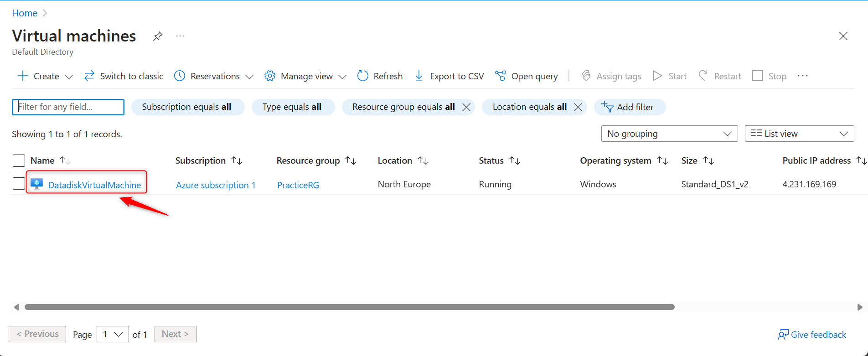This screenshot has height=356, width=868.
Task: Click the Reservations clock icon
Action: pyautogui.click(x=180, y=76)
